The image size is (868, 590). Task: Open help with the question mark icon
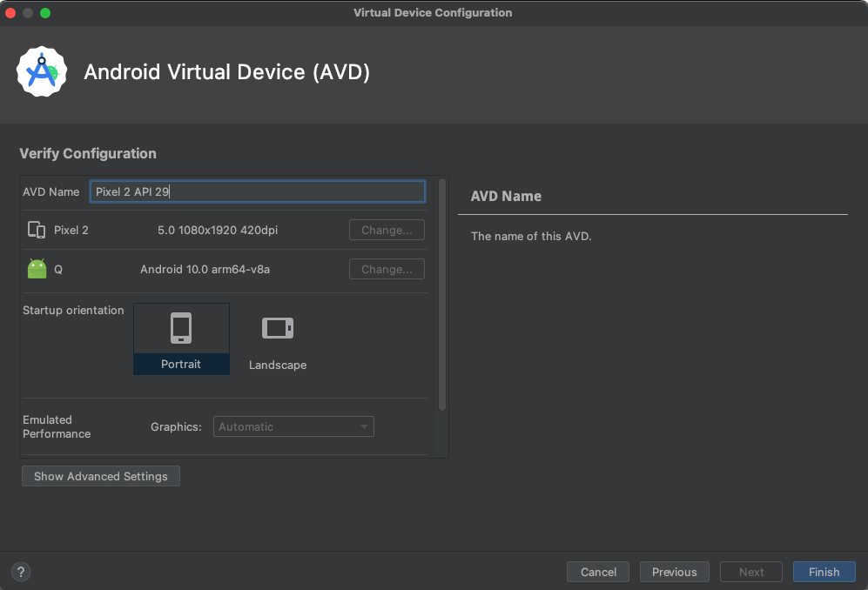[21, 572]
